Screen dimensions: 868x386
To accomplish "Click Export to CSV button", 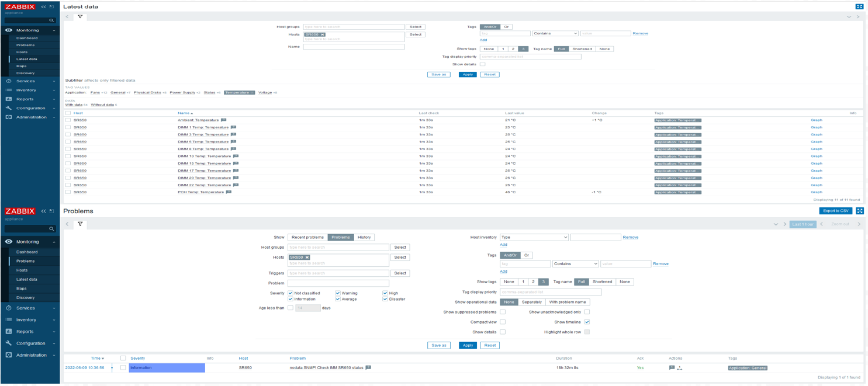I will tap(835, 211).
